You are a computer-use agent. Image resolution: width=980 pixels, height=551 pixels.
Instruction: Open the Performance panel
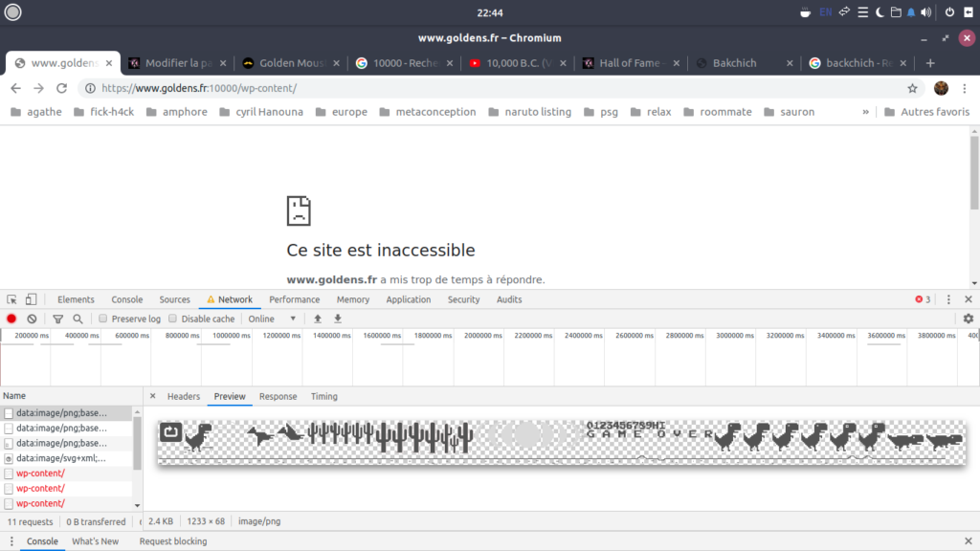coord(295,299)
